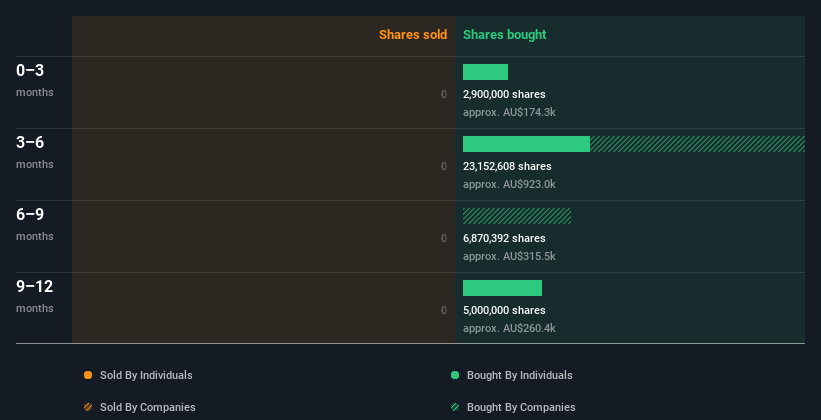Click the striped Bought By Companies legend icon
Image resolution: width=821 pixels, height=420 pixels.
coord(455,407)
